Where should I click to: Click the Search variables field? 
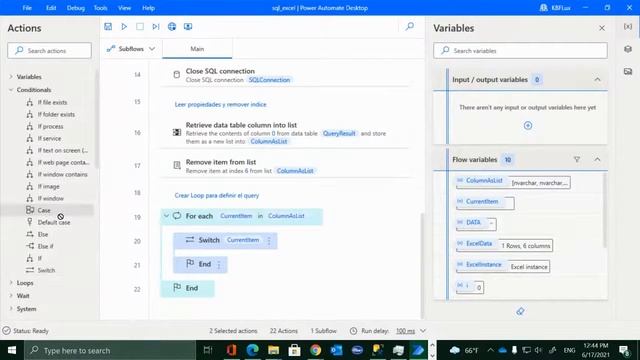pos(520,51)
